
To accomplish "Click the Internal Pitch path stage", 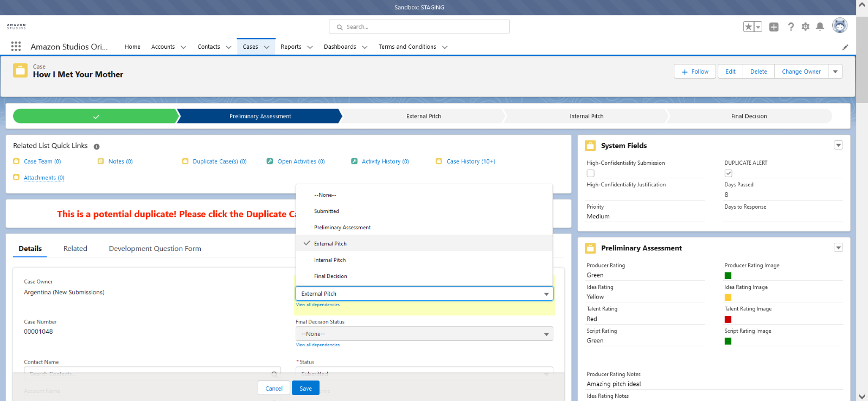I will 586,116.
